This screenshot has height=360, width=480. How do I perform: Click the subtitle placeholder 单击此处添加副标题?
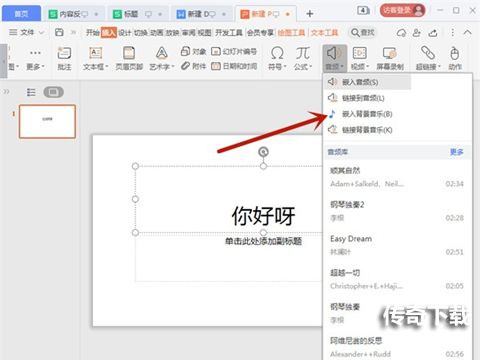(x=263, y=241)
